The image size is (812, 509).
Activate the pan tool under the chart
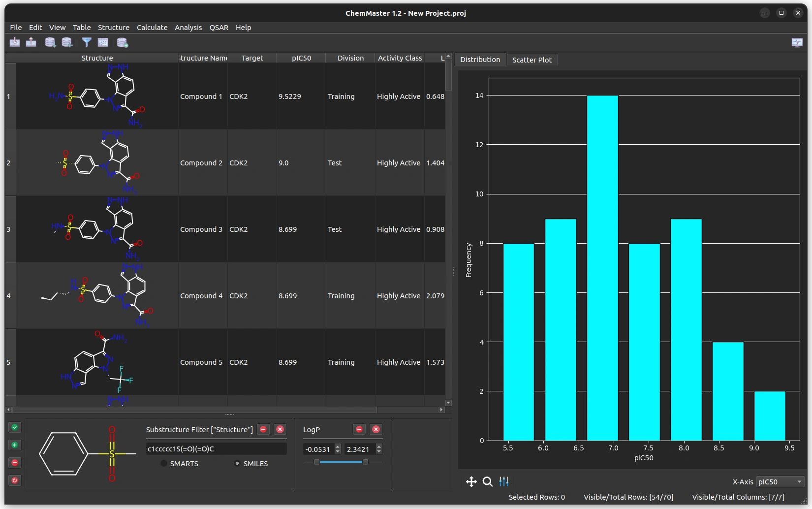[471, 482]
